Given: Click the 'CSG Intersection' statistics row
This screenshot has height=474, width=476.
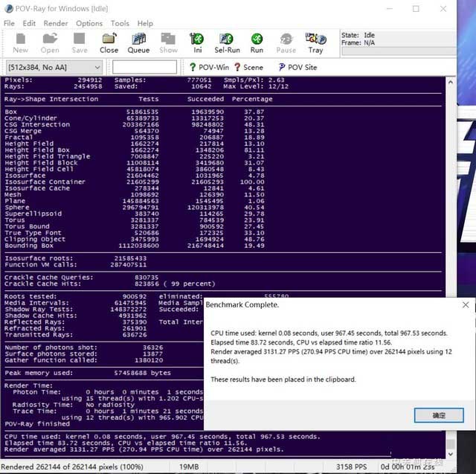Looking at the screenshot, I should point(135,124).
